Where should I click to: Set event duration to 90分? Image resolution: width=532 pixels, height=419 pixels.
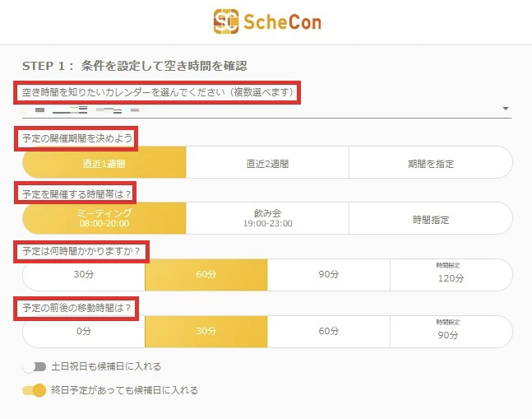pyautogui.click(x=329, y=275)
